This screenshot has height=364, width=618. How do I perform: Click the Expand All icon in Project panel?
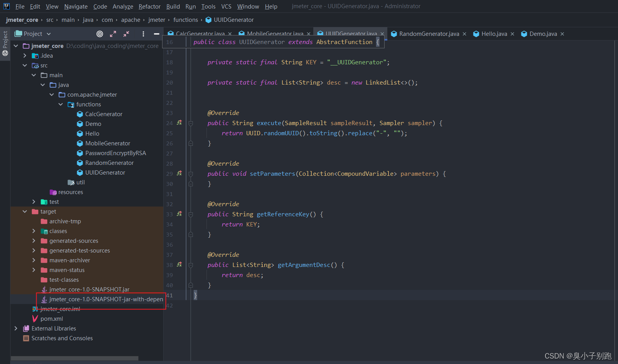tap(113, 34)
